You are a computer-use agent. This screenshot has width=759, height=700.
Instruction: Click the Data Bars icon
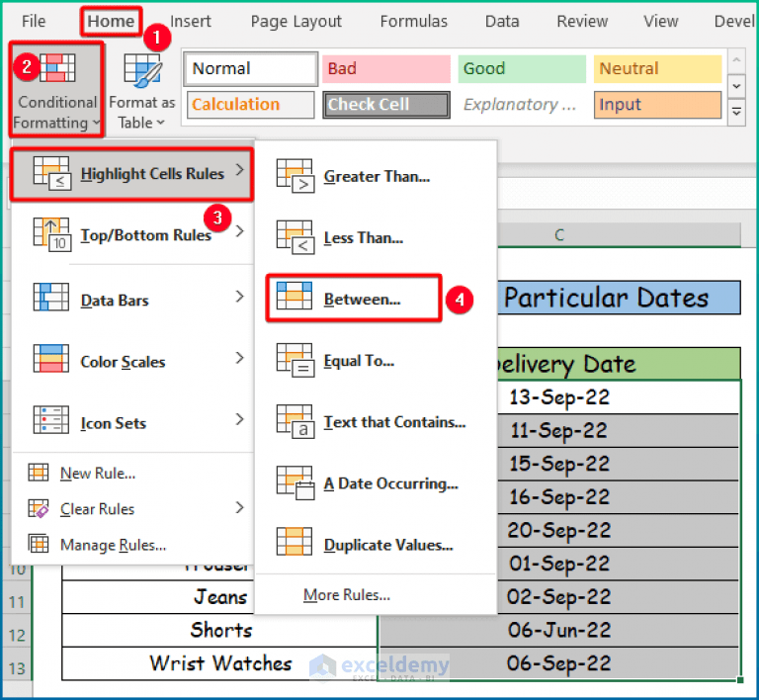(x=50, y=297)
